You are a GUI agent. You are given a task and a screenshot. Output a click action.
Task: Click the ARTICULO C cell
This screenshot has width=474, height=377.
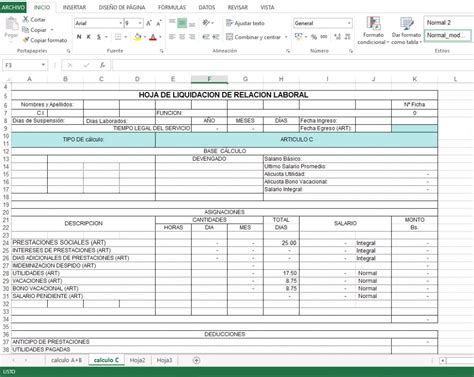[296, 140]
